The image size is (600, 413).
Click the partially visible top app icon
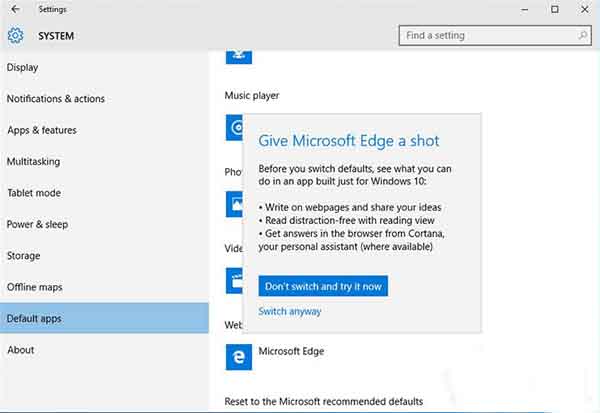click(239, 57)
